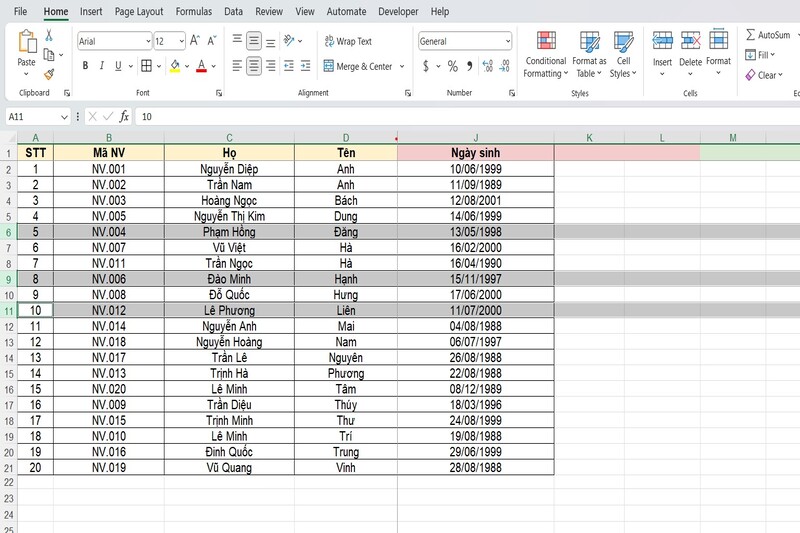Screen dimensions: 800x533
Task: Switch to the Page Layout tab
Action: [139, 11]
